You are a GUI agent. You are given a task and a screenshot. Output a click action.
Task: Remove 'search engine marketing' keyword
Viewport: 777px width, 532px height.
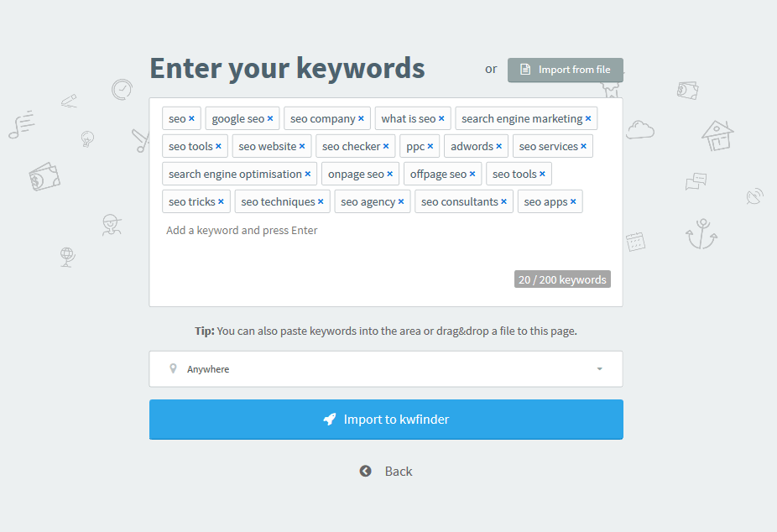[x=587, y=119]
